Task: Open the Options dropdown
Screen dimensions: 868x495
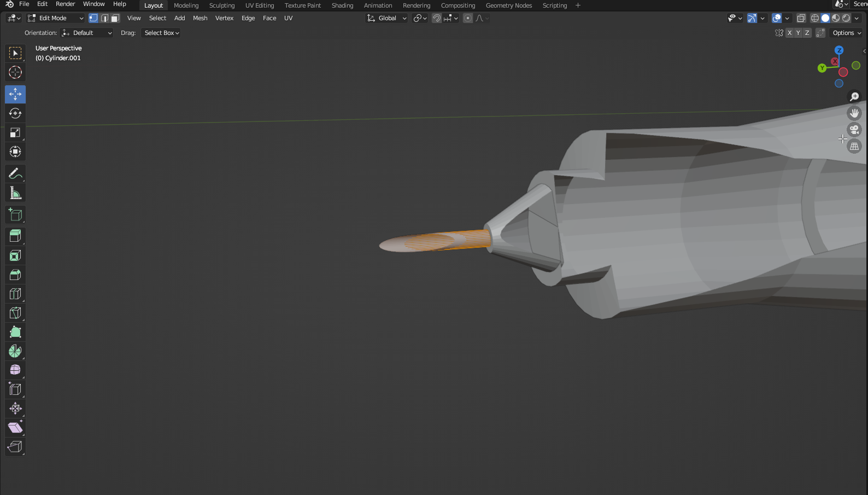Action: click(847, 33)
